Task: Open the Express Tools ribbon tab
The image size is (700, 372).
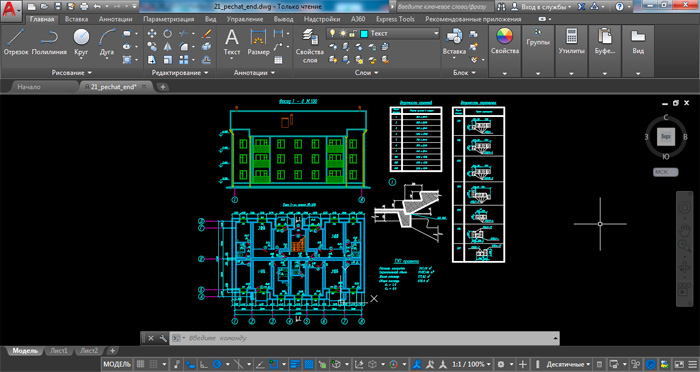Action: tap(395, 19)
